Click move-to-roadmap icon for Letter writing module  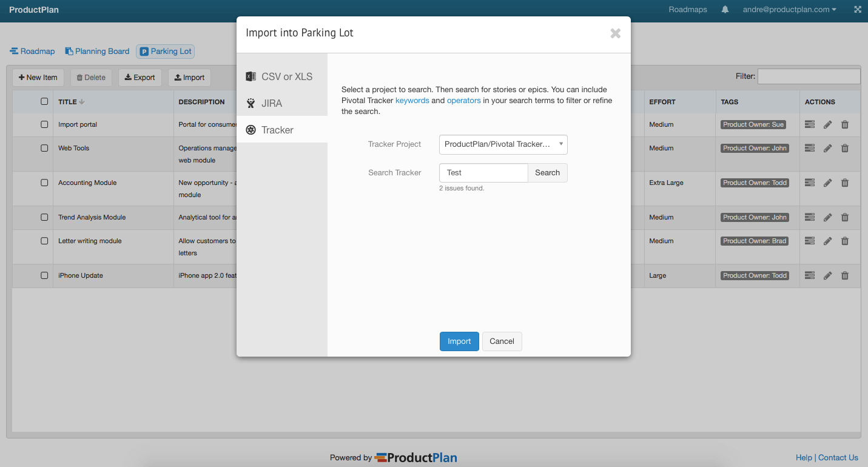click(x=810, y=241)
